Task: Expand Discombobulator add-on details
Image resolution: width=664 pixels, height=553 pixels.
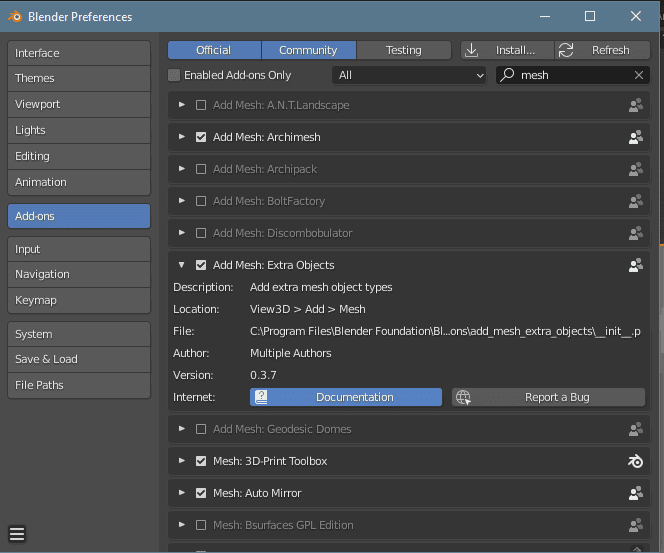Action: (182, 232)
